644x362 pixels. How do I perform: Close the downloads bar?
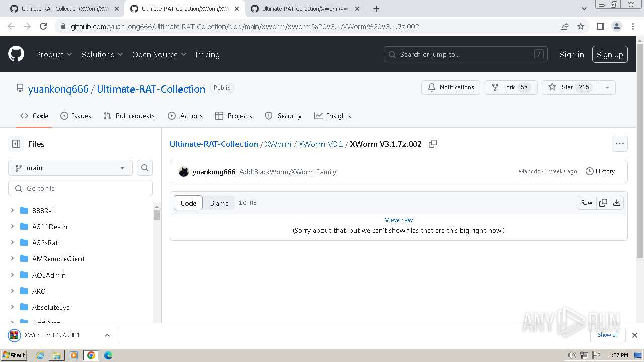[635, 335]
